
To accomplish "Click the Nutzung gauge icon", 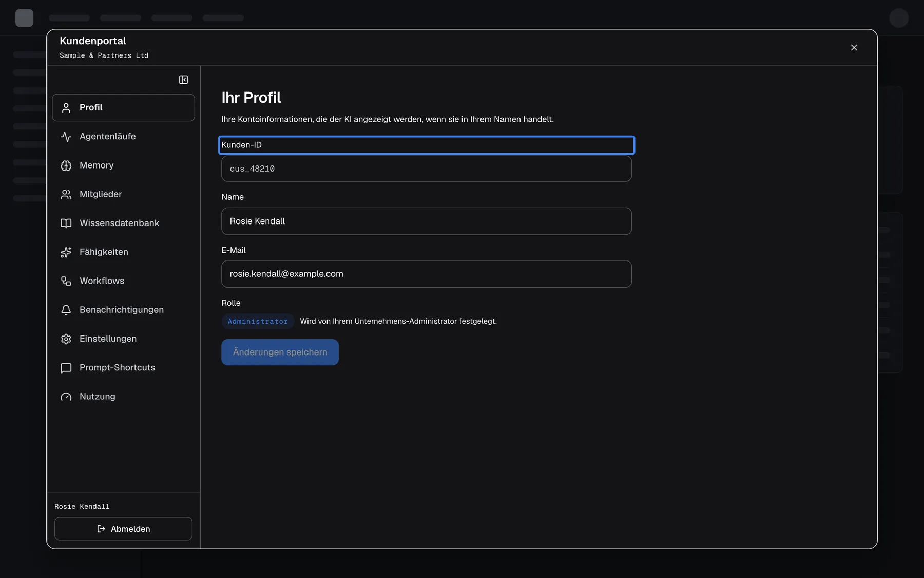I will 66,397.
